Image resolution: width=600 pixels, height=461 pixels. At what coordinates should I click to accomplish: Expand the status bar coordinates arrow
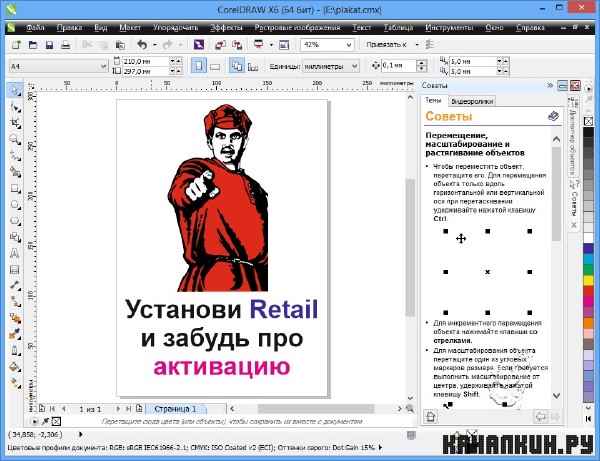(80, 434)
